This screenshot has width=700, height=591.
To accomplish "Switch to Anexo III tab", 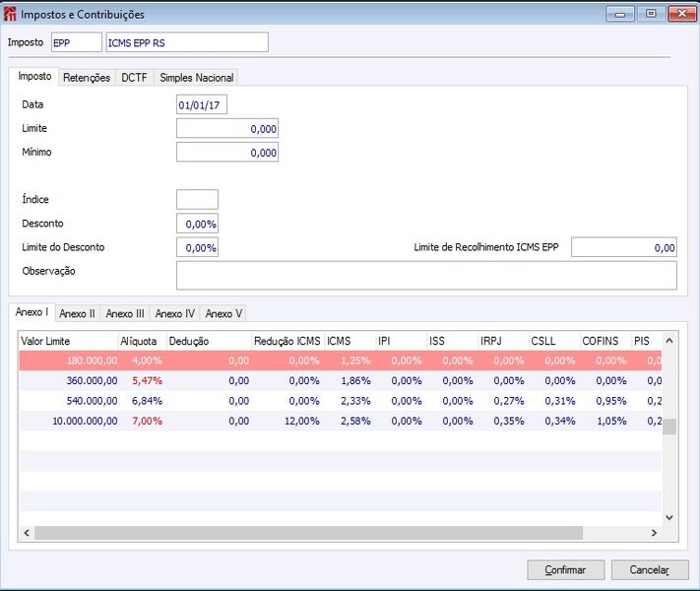I will (x=125, y=313).
